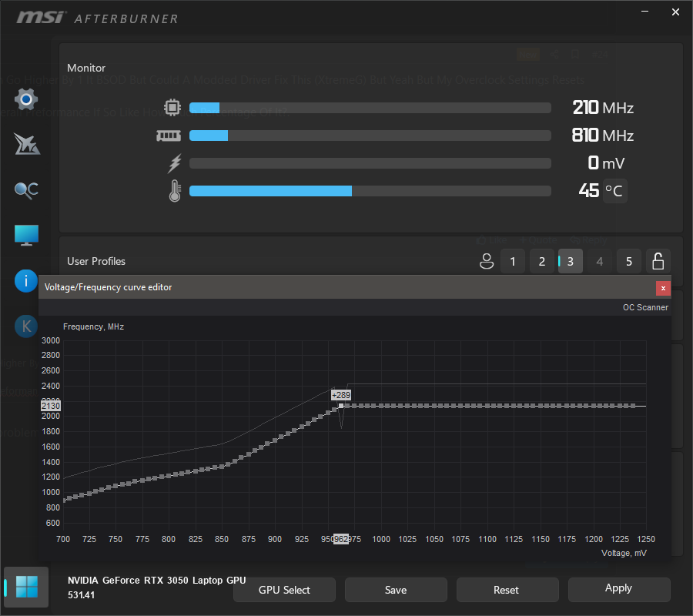Click the Voltage, mV axis label
Image resolution: width=693 pixels, height=616 pixels.
pyautogui.click(x=624, y=553)
